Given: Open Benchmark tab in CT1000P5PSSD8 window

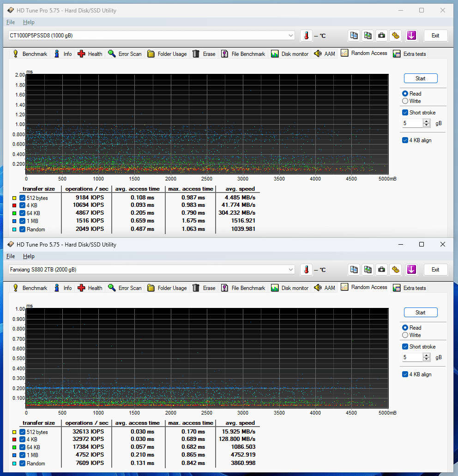Looking at the screenshot, I should (x=30, y=54).
